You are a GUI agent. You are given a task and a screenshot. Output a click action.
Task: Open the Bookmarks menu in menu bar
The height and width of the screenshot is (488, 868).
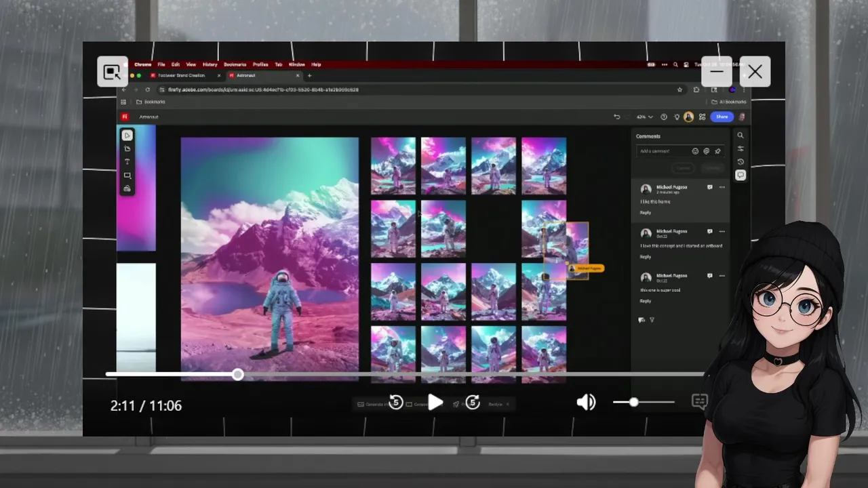point(235,64)
